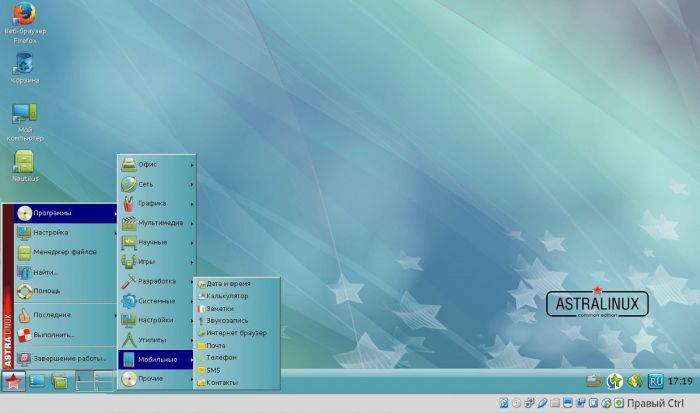Click the Прочие disc icon
Image resolution: width=700 pixels, height=413 pixels.
point(129,379)
